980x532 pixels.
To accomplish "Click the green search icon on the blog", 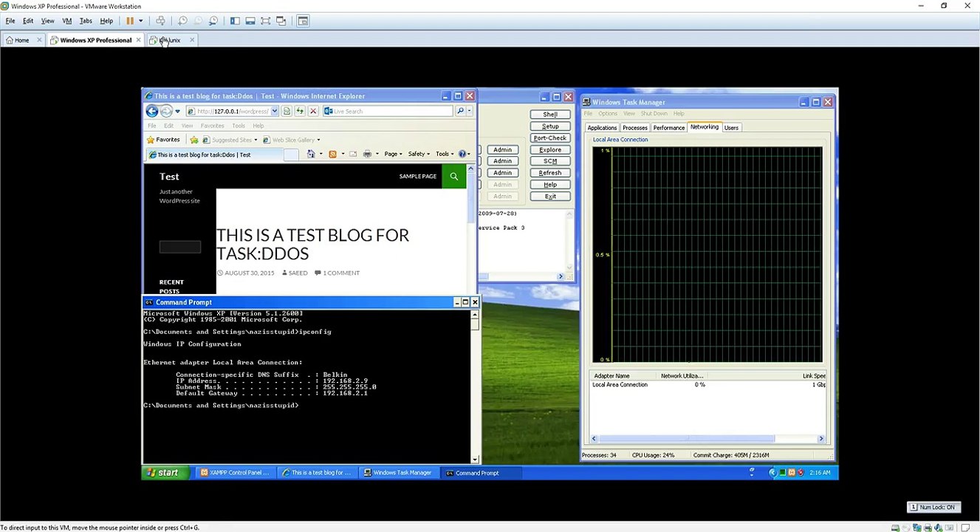I will pos(454,177).
